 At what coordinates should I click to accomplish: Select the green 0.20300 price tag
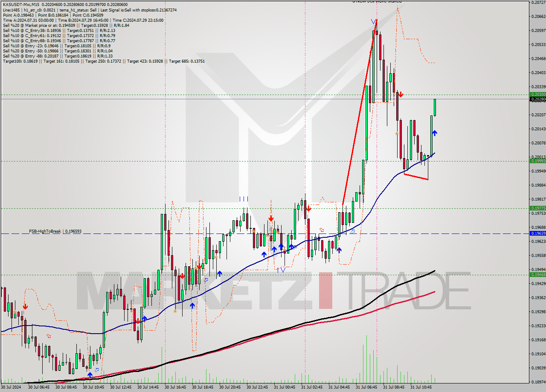[x=537, y=94]
